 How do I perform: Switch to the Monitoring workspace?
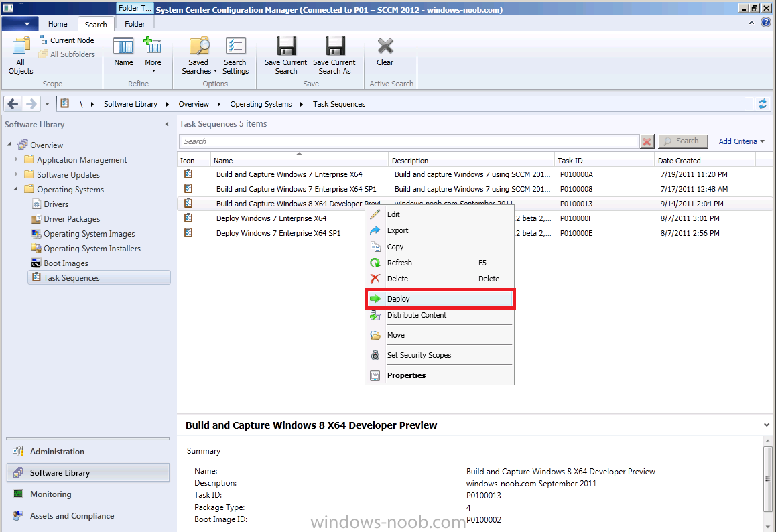click(88, 494)
